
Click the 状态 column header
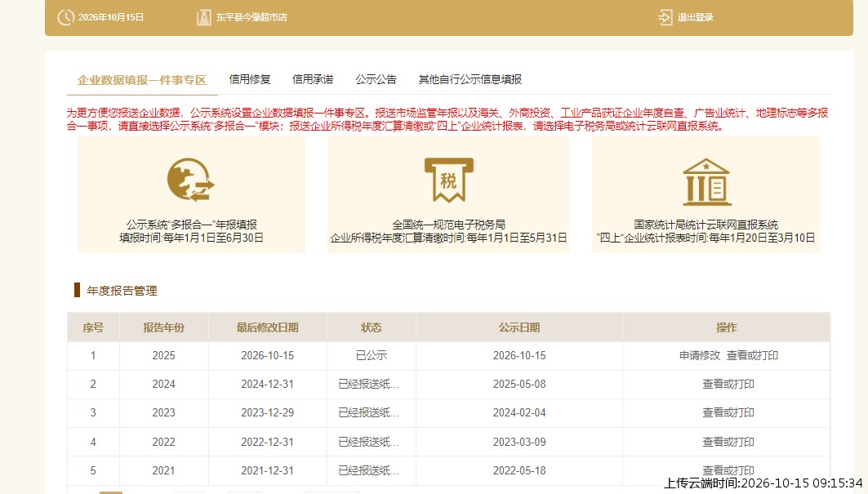point(371,327)
